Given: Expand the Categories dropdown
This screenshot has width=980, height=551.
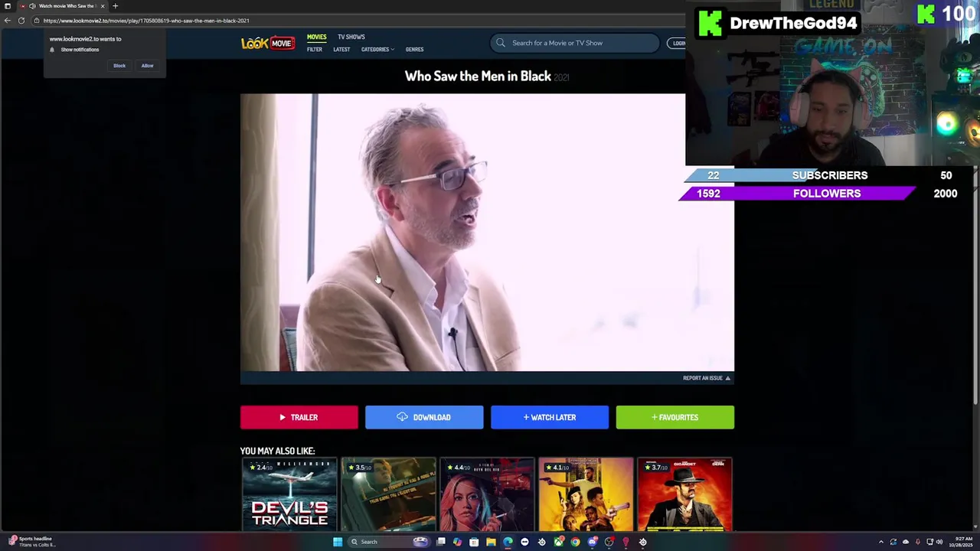Looking at the screenshot, I should 377,50.
